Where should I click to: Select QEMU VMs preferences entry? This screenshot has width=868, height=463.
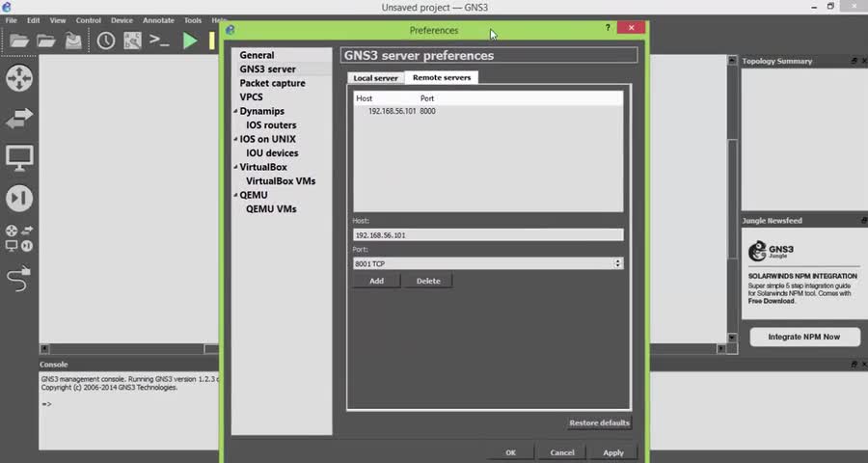271,208
